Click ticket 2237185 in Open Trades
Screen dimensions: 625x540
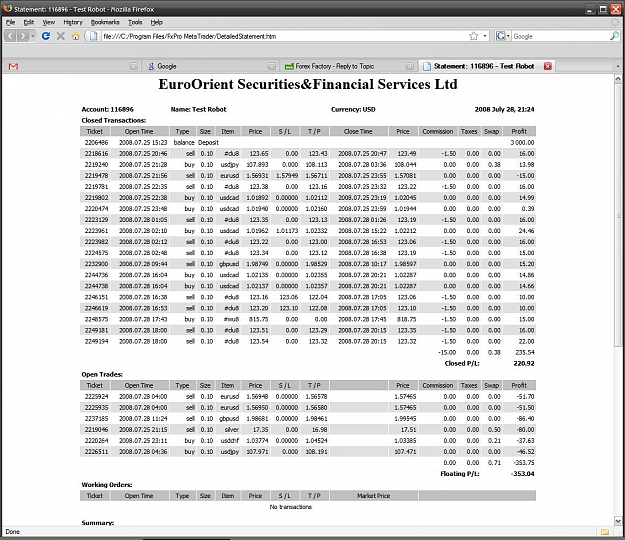[96, 418]
